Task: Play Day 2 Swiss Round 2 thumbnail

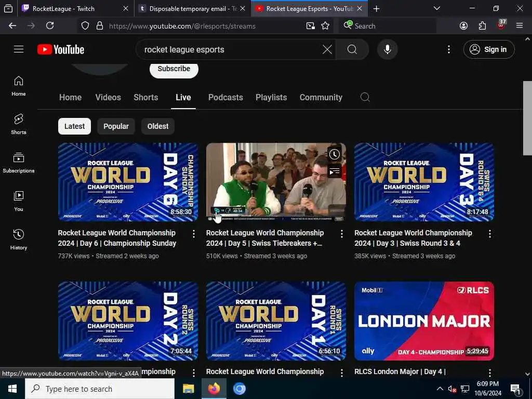Action: click(128, 321)
